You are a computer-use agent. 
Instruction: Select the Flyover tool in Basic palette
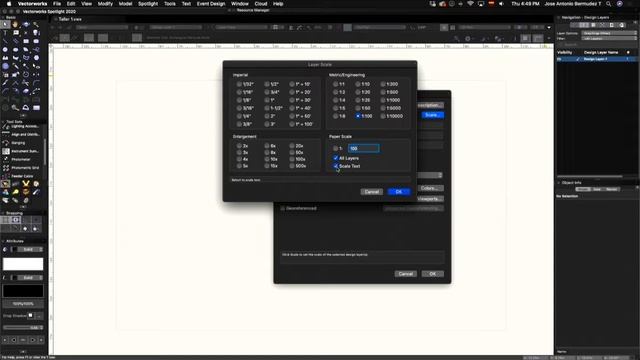click(26, 24)
